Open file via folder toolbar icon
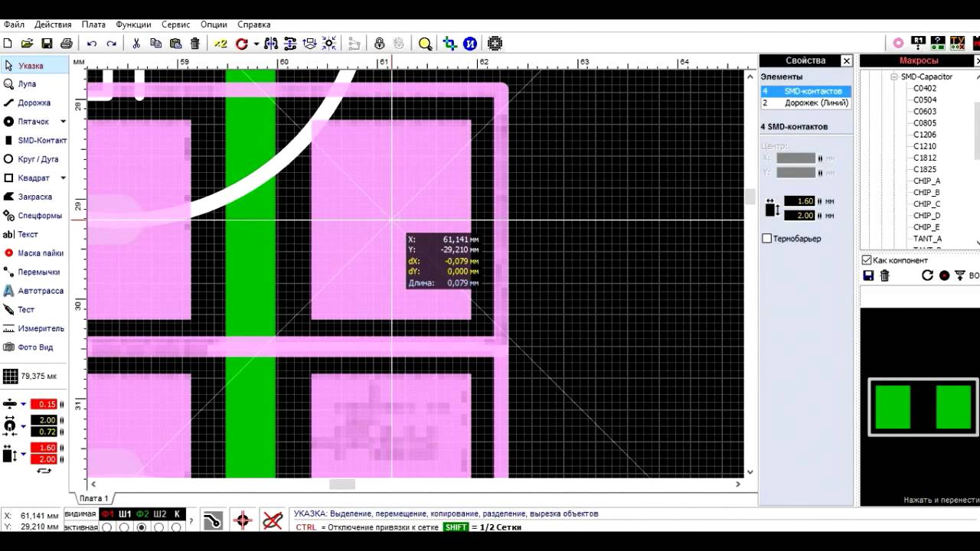The image size is (980, 551). click(27, 44)
